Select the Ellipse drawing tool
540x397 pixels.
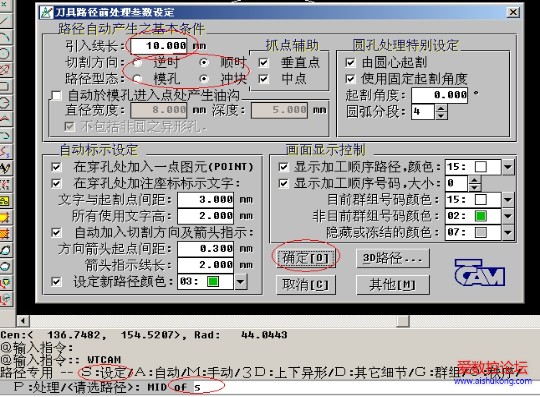(5, 70)
